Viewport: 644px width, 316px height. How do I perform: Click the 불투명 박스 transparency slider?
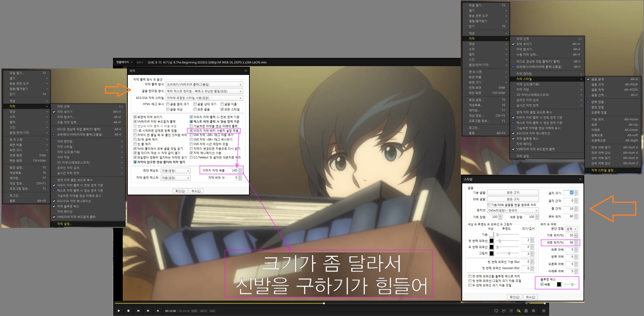[x=570, y=284]
